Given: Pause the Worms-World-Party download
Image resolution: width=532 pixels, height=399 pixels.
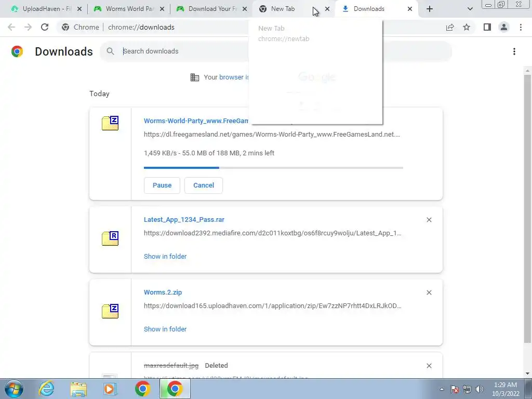Looking at the screenshot, I should (162, 185).
